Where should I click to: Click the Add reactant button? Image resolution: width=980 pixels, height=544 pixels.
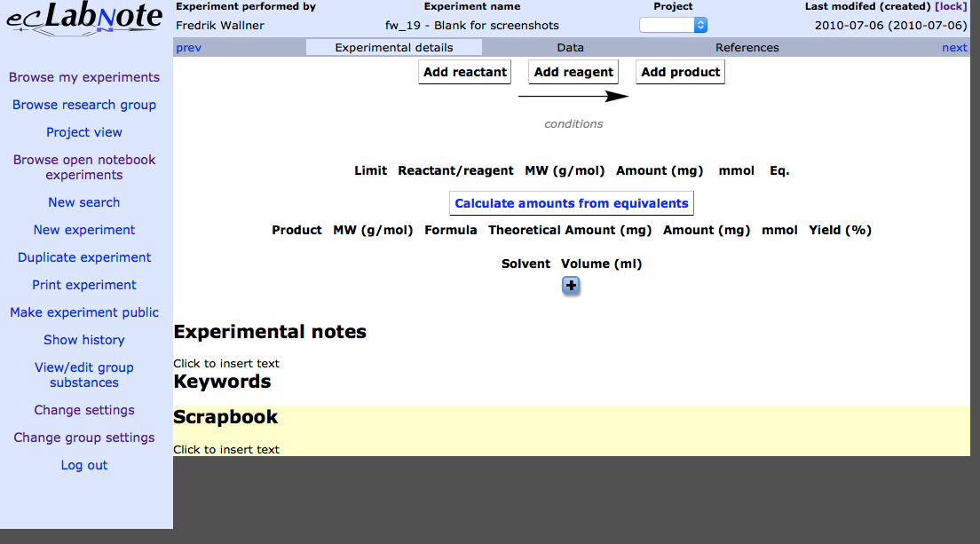465,72
